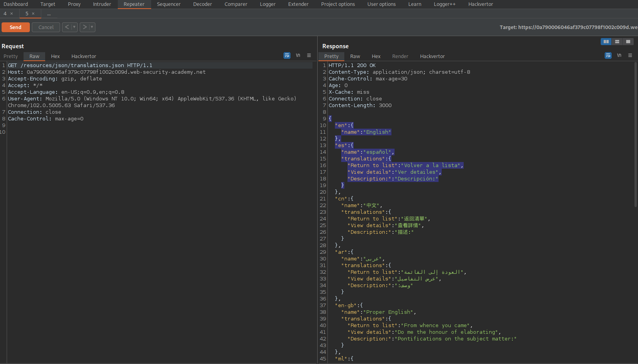Switch to Logger++ tab
Screen dimensions: 638x364
tap(445, 4)
